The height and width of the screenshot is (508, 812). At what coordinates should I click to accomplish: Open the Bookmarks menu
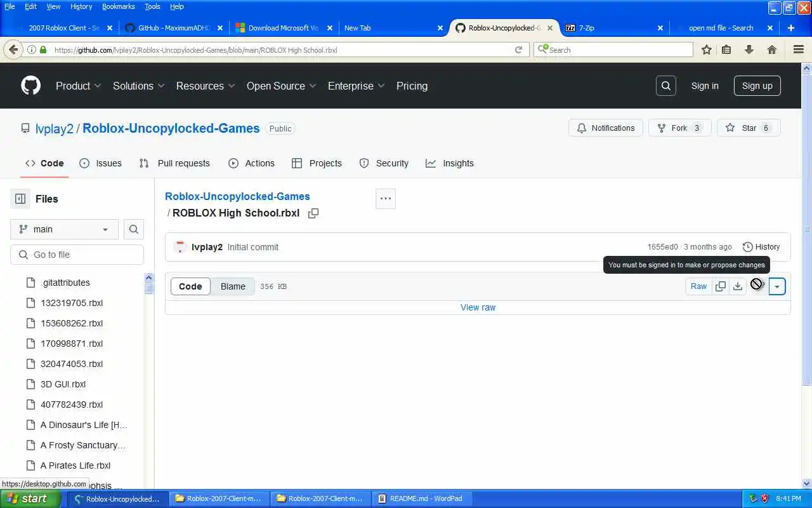(x=118, y=6)
